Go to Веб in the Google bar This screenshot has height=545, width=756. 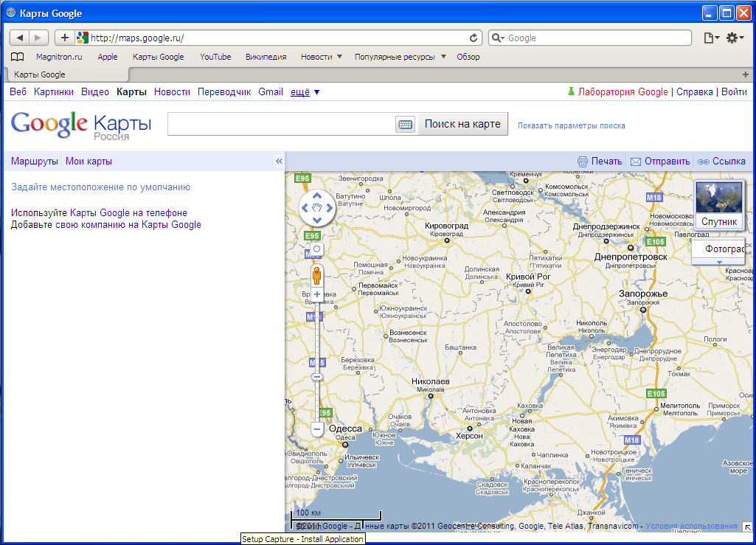pos(18,91)
